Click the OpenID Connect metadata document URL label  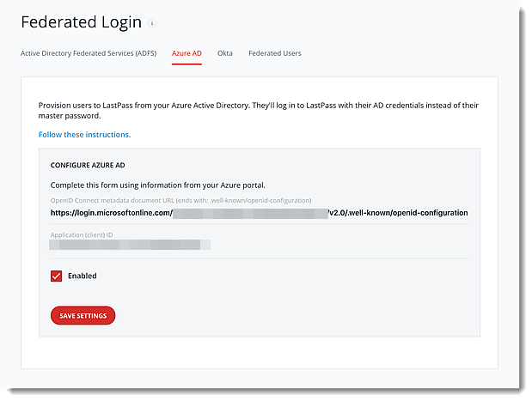coord(180,200)
